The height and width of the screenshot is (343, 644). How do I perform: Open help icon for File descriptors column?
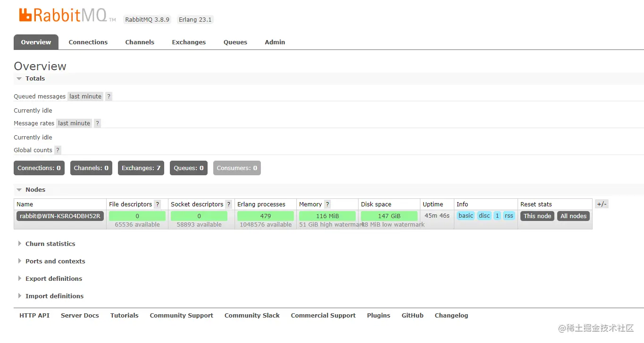pos(158,204)
